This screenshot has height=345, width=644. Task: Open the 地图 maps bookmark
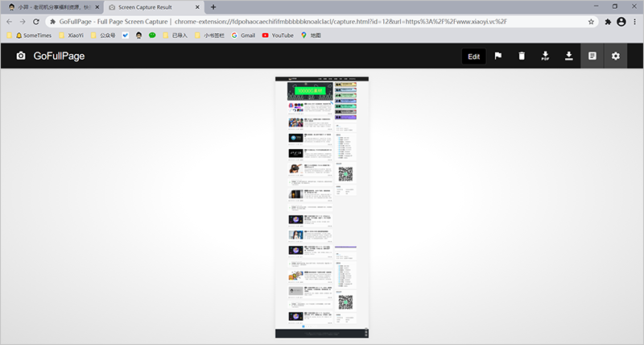(x=311, y=35)
